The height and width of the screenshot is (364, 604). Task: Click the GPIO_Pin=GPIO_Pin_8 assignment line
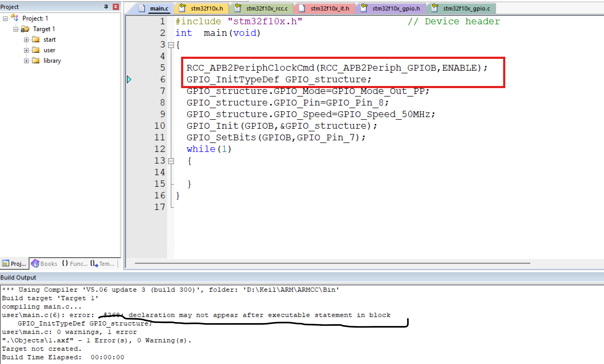point(287,103)
